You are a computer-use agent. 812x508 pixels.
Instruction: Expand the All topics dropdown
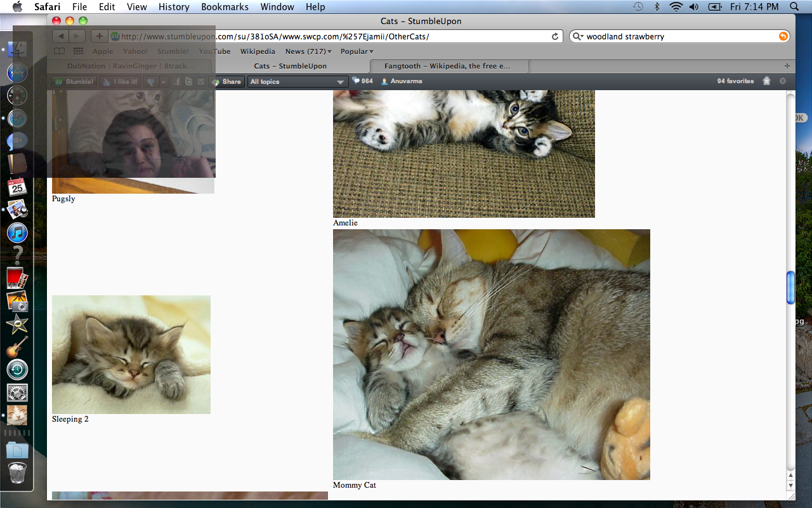(x=298, y=81)
